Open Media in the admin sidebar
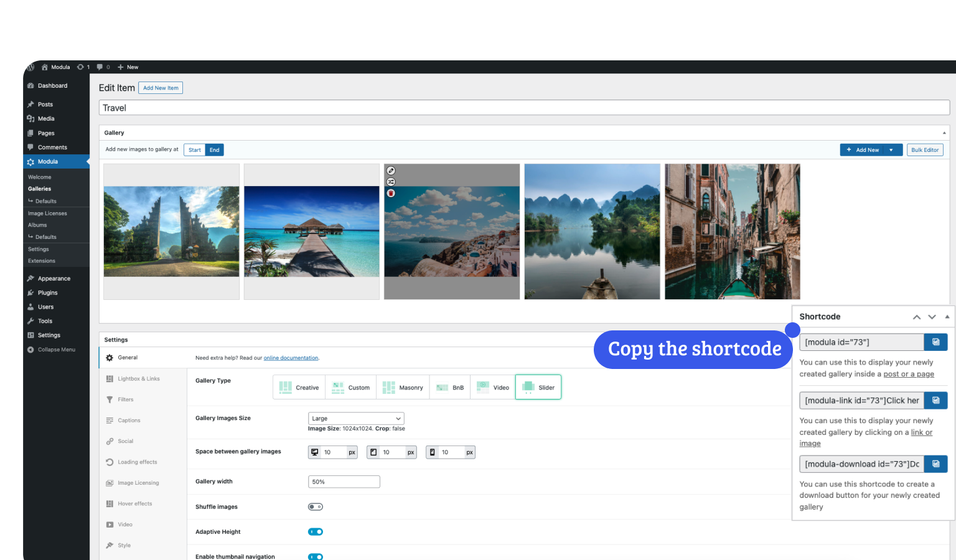Image resolution: width=956 pixels, height=560 pixels. [x=46, y=119]
